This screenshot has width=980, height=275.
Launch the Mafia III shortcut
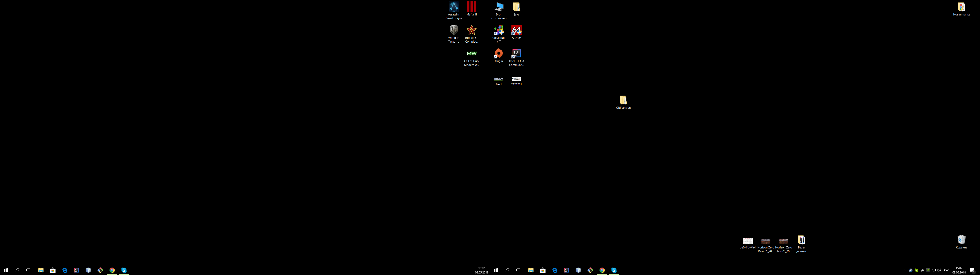click(471, 7)
